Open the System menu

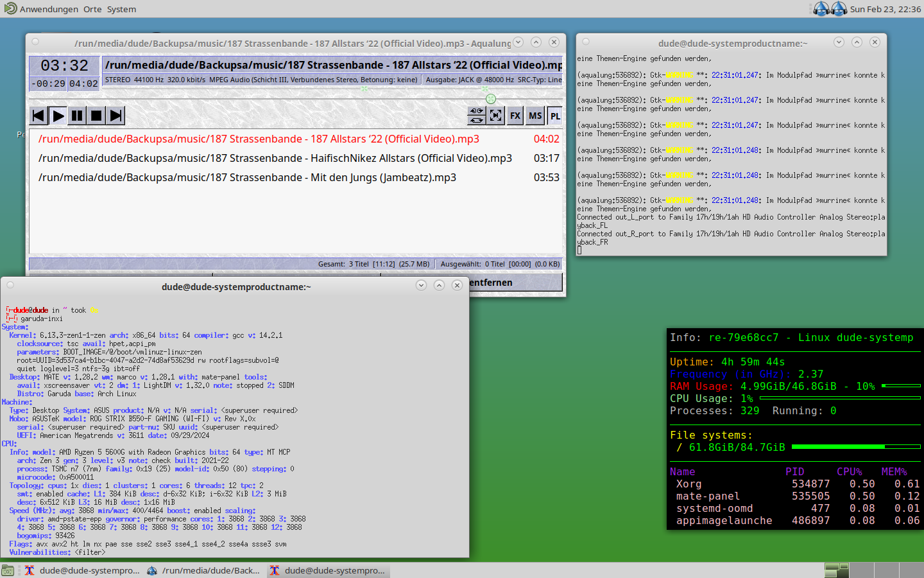pos(121,9)
